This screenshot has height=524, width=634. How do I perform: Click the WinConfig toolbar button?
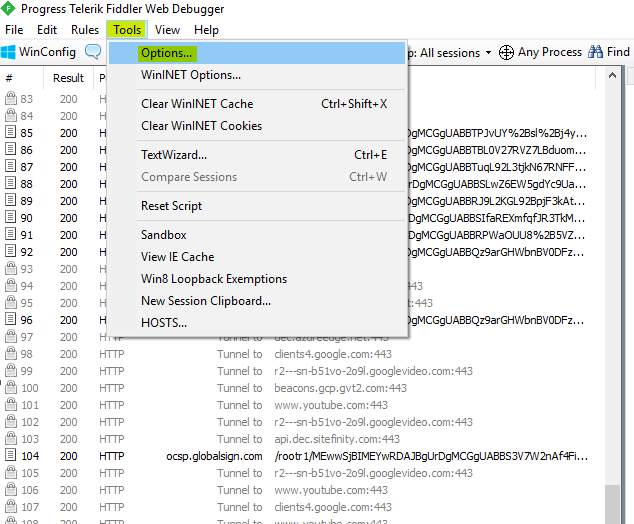pos(39,52)
